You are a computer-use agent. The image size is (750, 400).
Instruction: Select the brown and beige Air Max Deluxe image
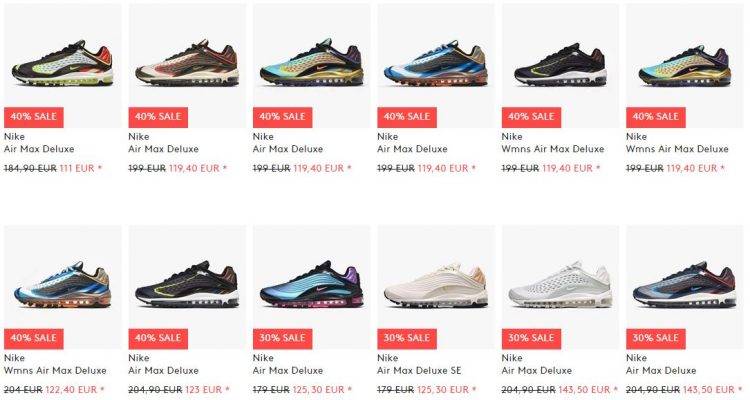pos(187,63)
